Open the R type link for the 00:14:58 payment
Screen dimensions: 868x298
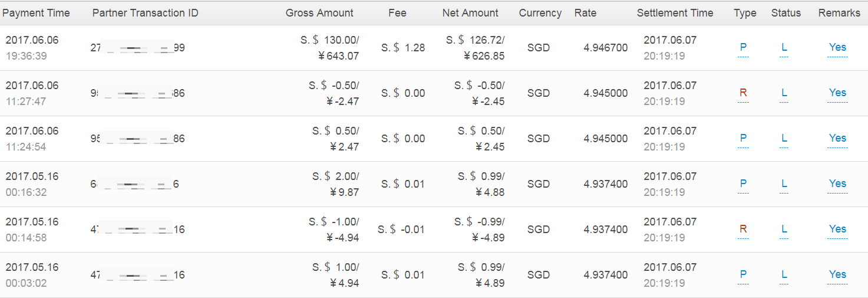pos(743,229)
